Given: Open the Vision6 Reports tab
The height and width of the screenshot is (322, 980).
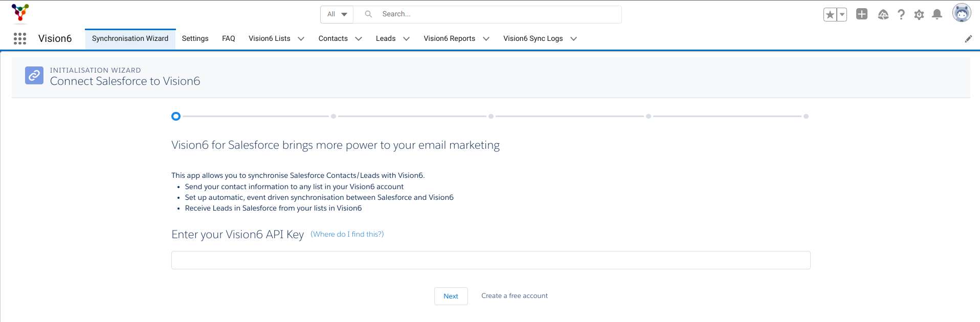Looking at the screenshot, I should click(450, 39).
